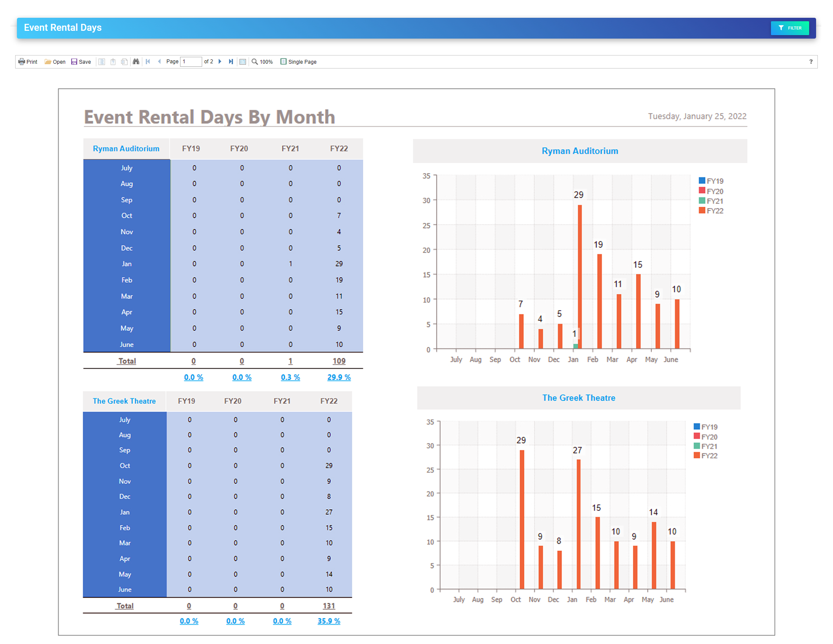
Task: Click the binoculars Find icon
Action: 136,62
